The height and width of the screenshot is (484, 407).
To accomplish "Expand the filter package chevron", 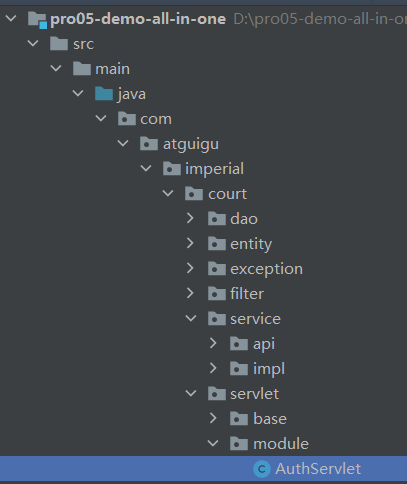I will click(190, 293).
